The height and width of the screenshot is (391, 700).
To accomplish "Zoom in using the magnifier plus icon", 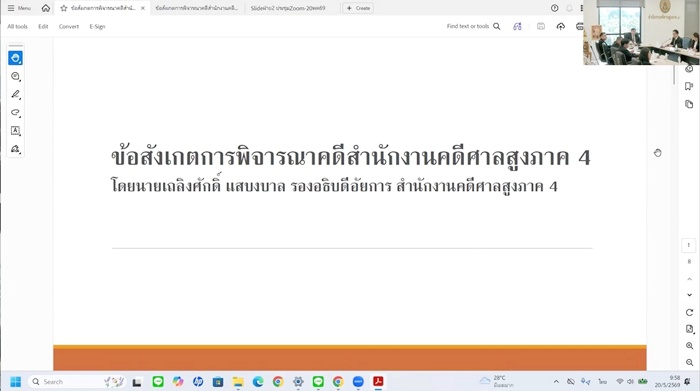I will tap(689, 346).
